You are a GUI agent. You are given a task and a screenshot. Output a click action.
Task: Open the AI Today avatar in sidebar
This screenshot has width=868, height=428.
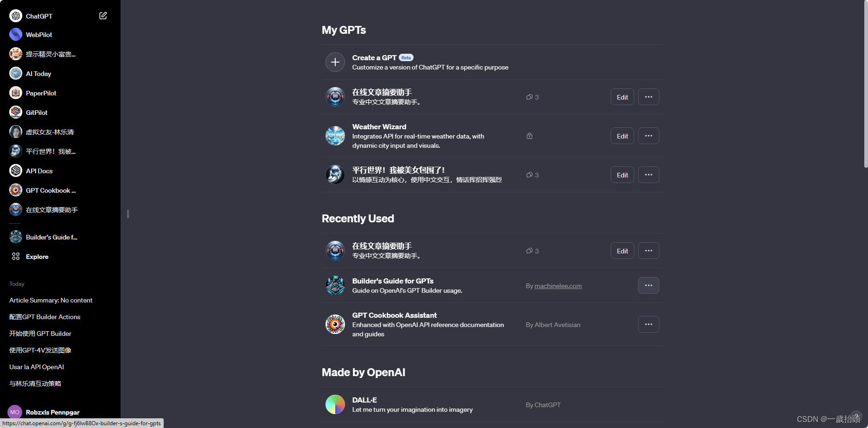pyautogui.click(x=16, y=73)
